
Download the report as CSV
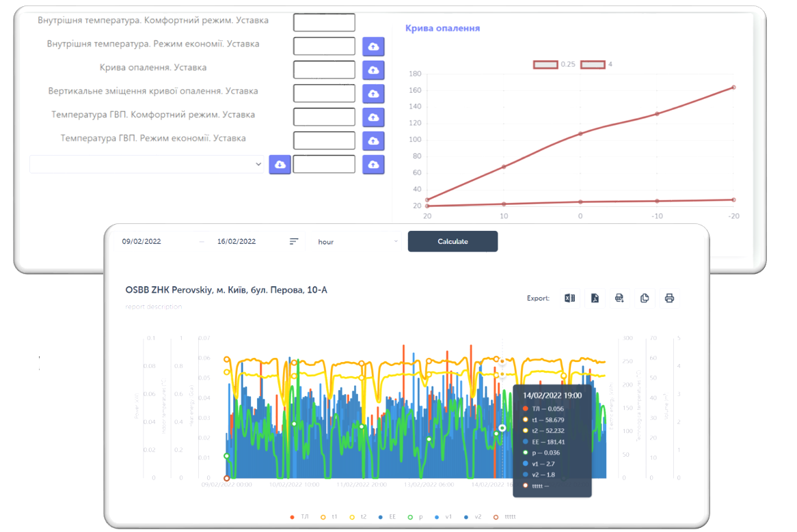pos(619,298)
